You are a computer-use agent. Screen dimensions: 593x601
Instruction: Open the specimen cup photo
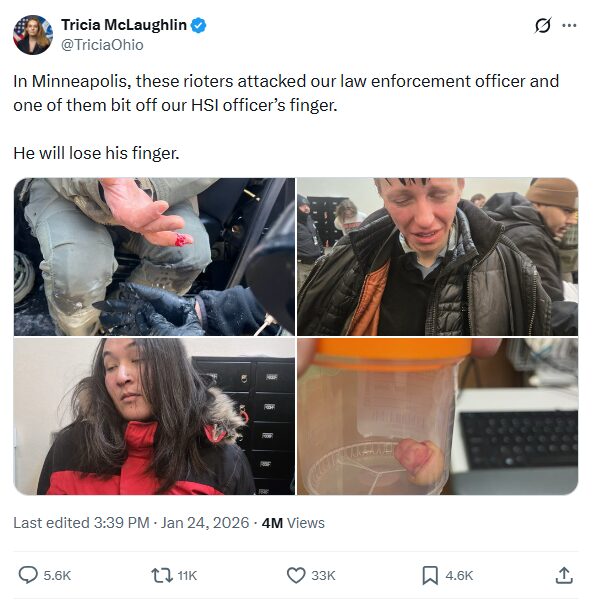pos(437,416)
